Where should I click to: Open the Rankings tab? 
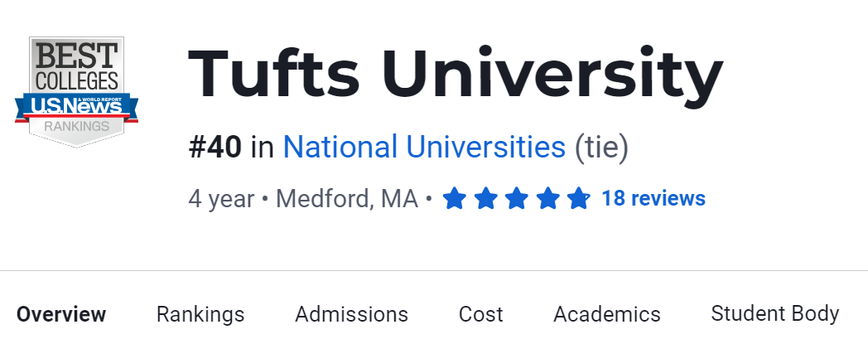point(200,315)
